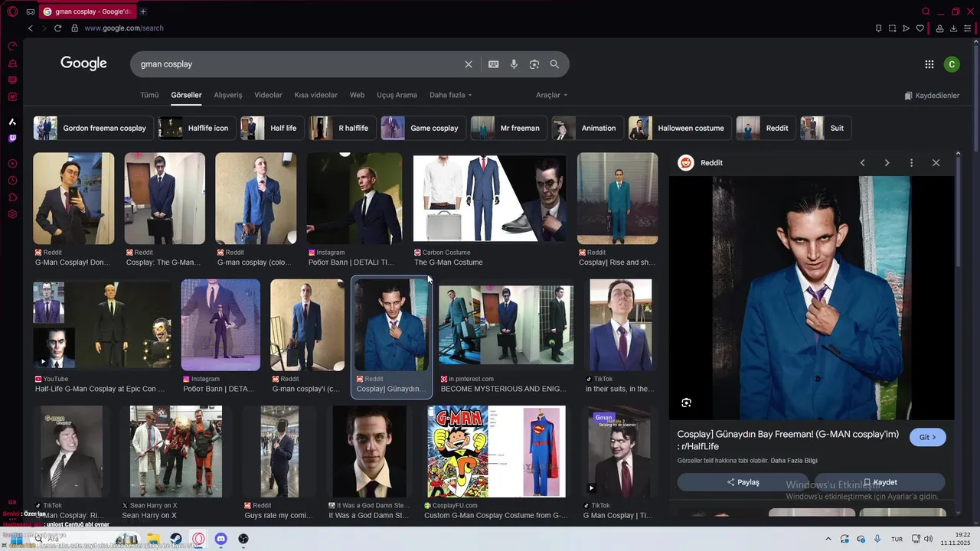Click the Kaydet save button
This screenshot has height=551, width=980.
click(x=879, y=482)
